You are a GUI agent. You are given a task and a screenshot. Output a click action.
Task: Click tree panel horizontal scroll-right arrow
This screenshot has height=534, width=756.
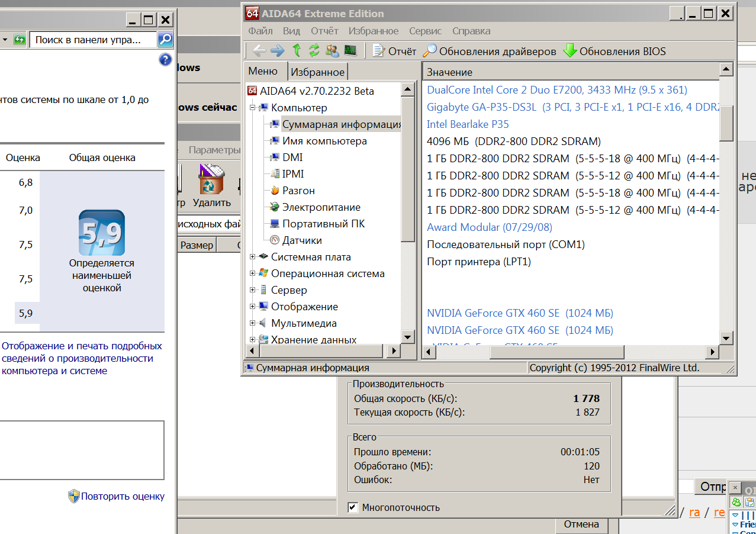[x=393, y=352]
